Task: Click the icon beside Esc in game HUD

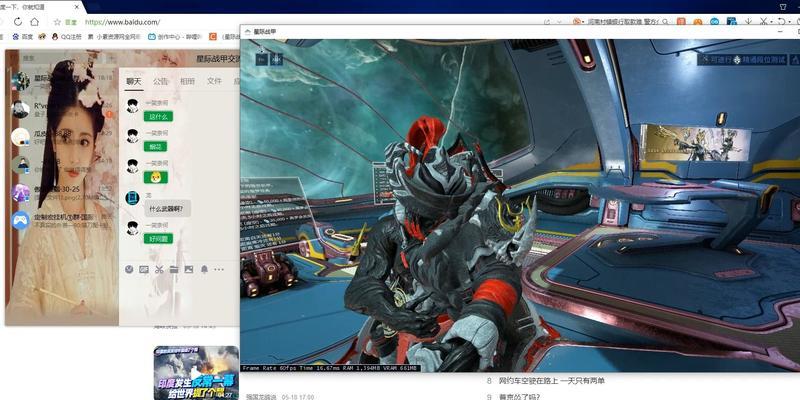Action: 276,59
